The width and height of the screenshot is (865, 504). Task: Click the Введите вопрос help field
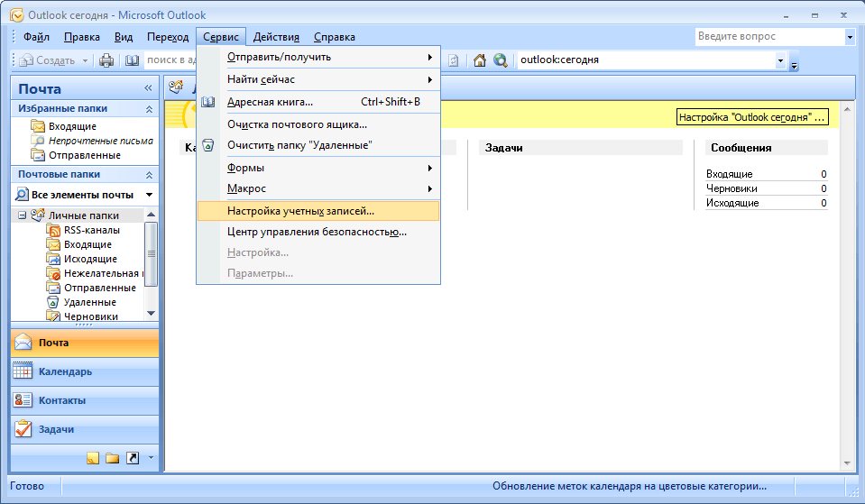[x=769, y=37]
